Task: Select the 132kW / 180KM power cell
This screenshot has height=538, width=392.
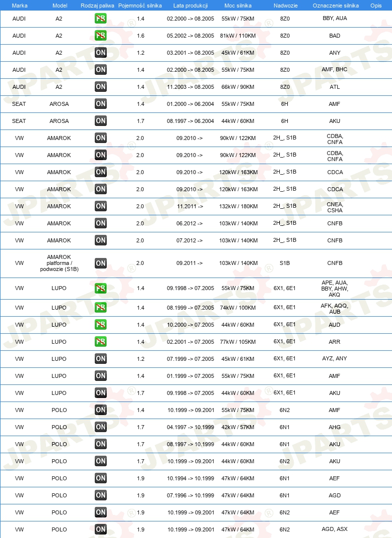Action: tap(239, 206)
